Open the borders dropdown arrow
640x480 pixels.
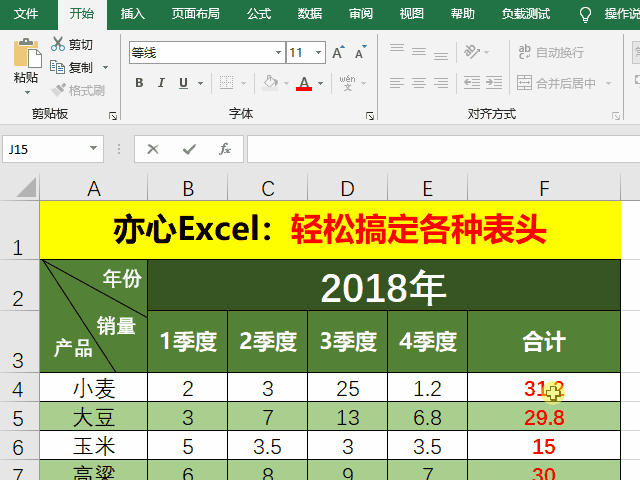click(244, 83)
